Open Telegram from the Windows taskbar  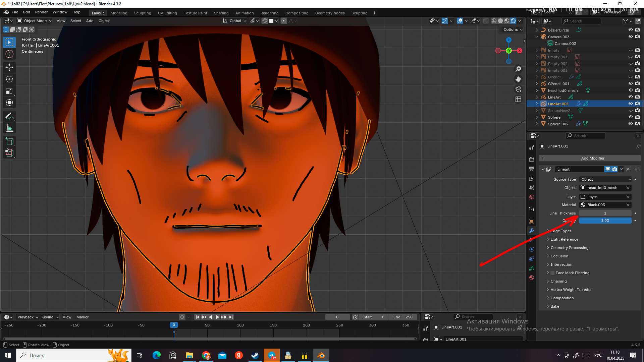[272, 355]
